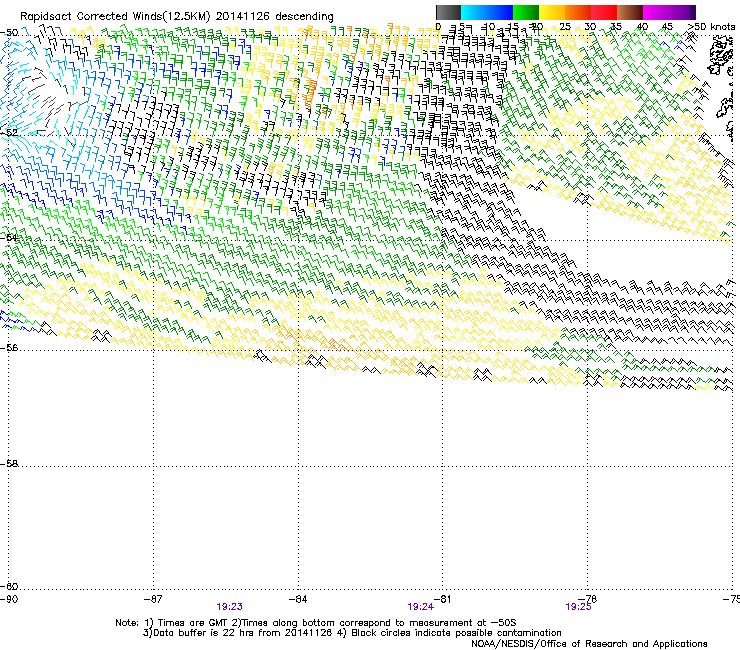Click the '35' legend tick label
Screen dimensions: 740x650
(616, 27)
